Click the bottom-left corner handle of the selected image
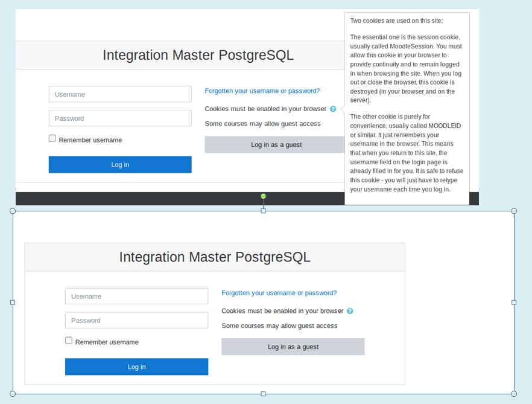 13,394
